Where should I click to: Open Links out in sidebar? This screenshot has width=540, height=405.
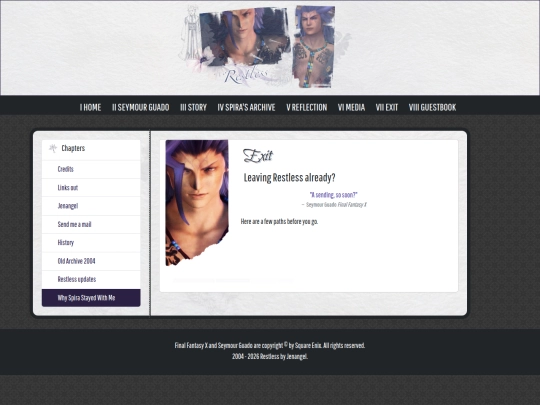click(x=91, y=188)
